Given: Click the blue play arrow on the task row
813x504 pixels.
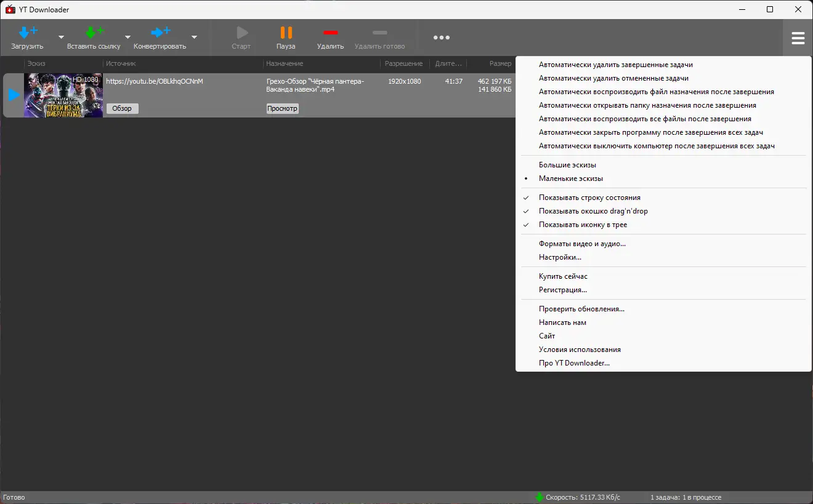Looking at the screenshot, I should [x=14, y=95].
